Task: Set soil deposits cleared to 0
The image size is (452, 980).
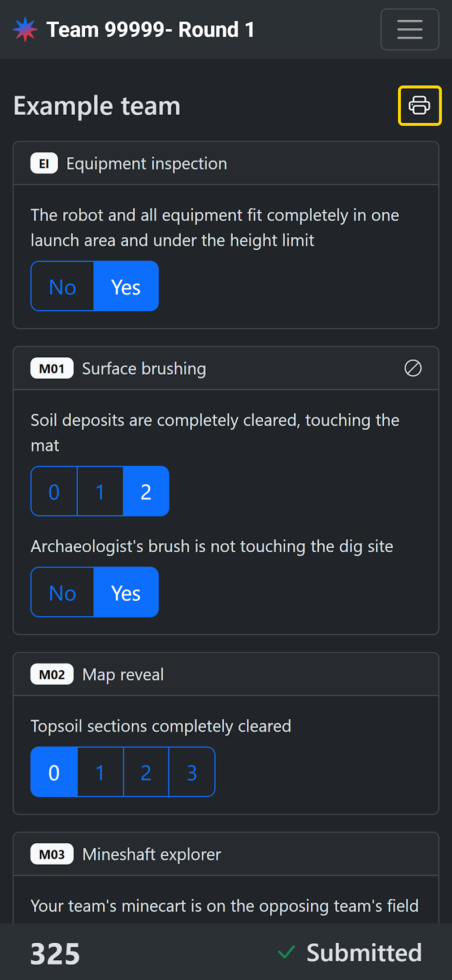Action: 54,491
